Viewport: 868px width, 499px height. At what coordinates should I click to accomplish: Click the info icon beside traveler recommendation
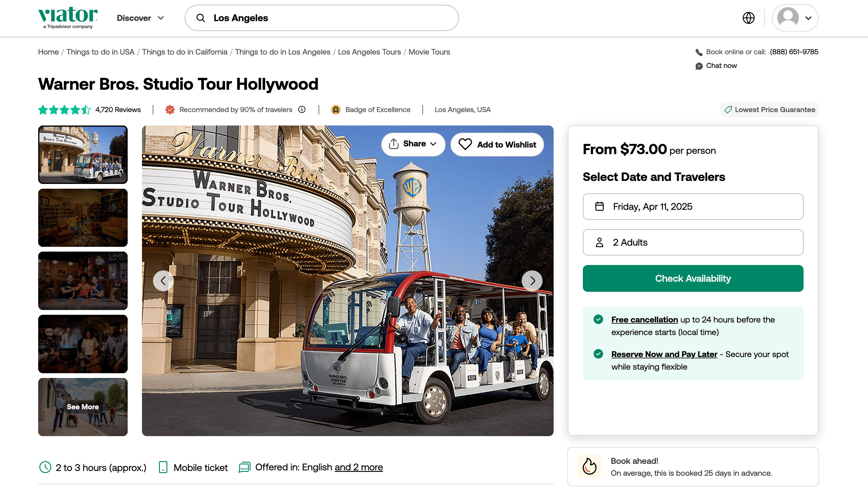coord(302,110)
